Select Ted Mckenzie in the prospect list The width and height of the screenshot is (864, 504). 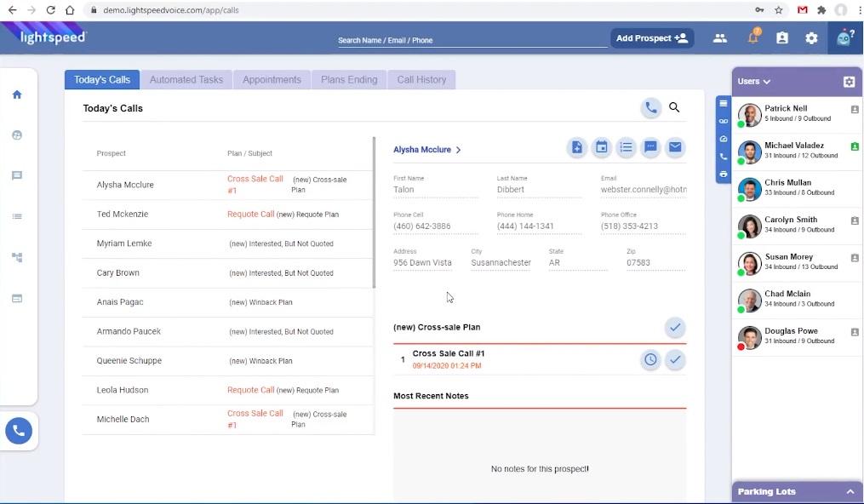click(x=123, y=215)
